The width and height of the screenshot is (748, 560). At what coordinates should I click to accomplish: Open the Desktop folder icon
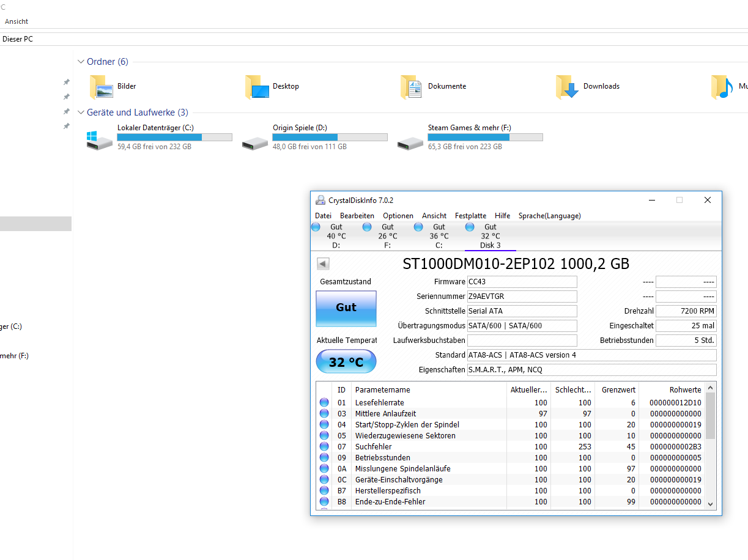(x=257, y=87)
